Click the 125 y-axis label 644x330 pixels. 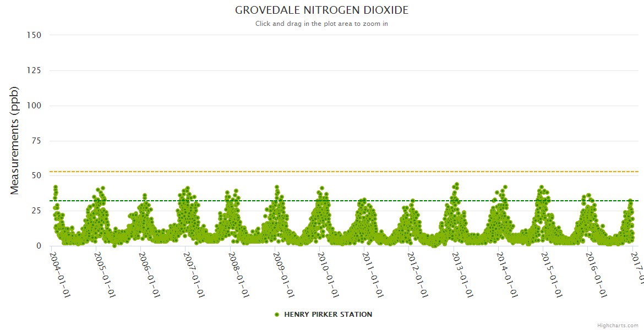pyautogui.click(x=34, y=70)
